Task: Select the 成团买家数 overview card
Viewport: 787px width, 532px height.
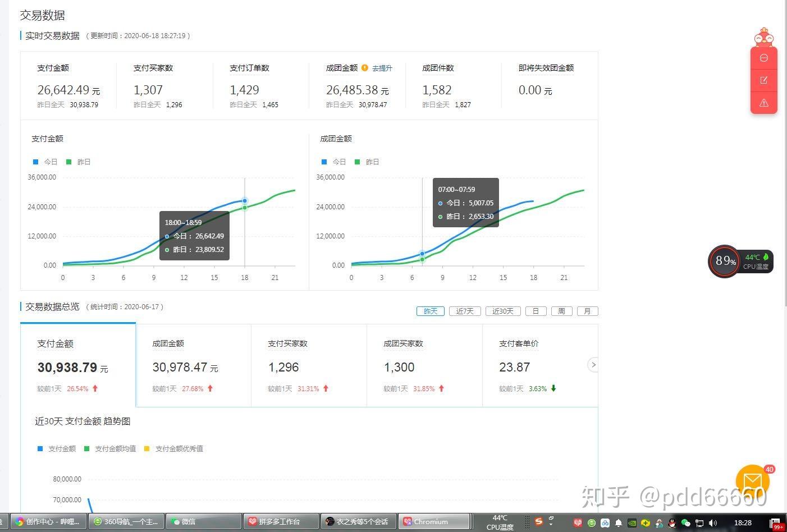Action: 424,365
